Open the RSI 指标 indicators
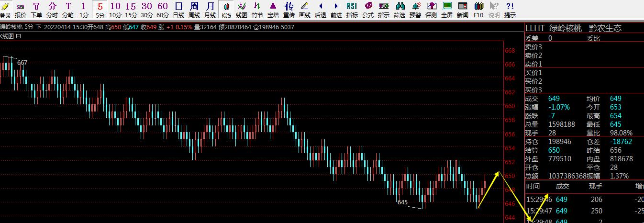This screenshot has height=223, width=644. tap(352, 10)
